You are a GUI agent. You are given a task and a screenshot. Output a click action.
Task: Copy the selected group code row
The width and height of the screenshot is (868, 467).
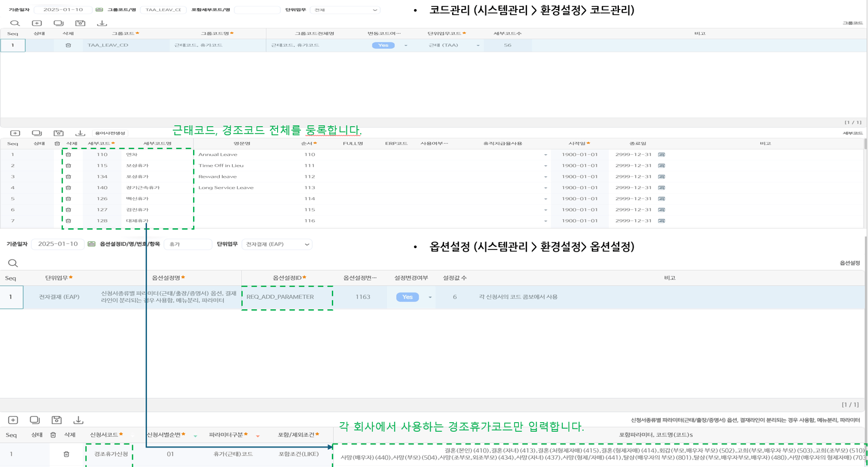(x=58, y=23)
